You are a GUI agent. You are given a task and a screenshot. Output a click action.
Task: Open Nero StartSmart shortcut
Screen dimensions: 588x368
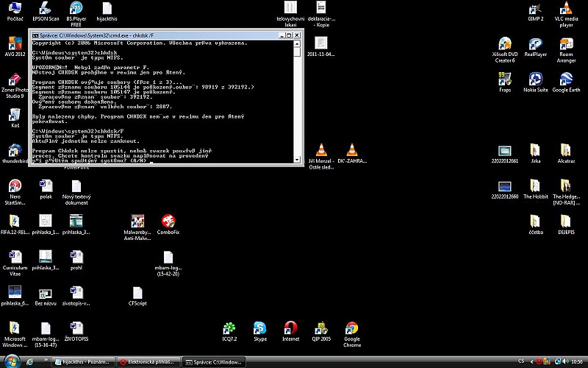coord(15,192)
